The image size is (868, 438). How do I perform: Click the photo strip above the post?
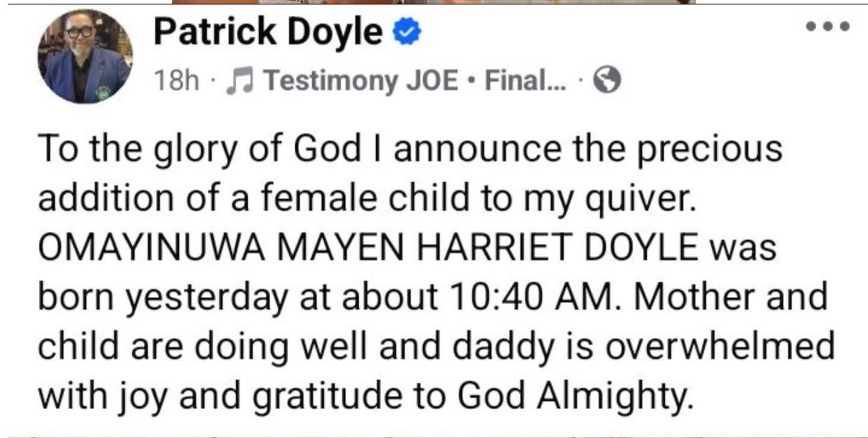point(434,2)
